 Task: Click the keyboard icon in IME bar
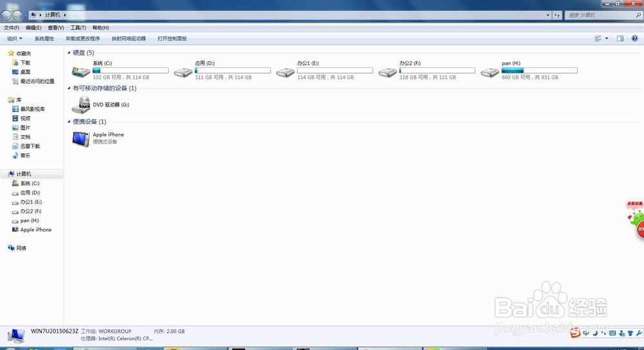click(612, 333)
